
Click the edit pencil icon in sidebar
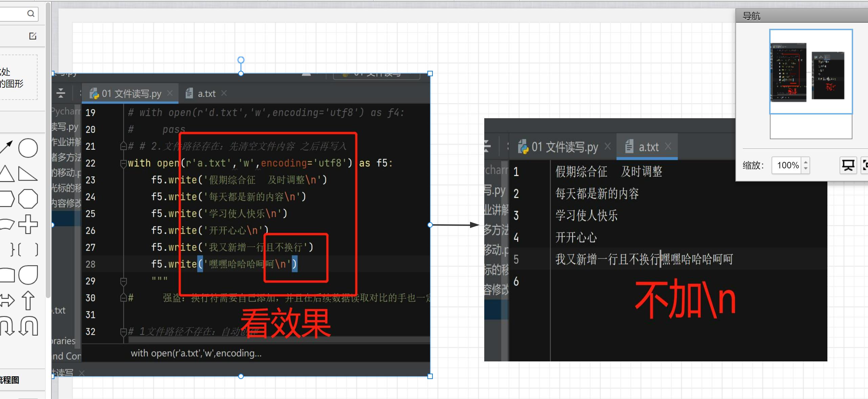[x=33, y=36]
